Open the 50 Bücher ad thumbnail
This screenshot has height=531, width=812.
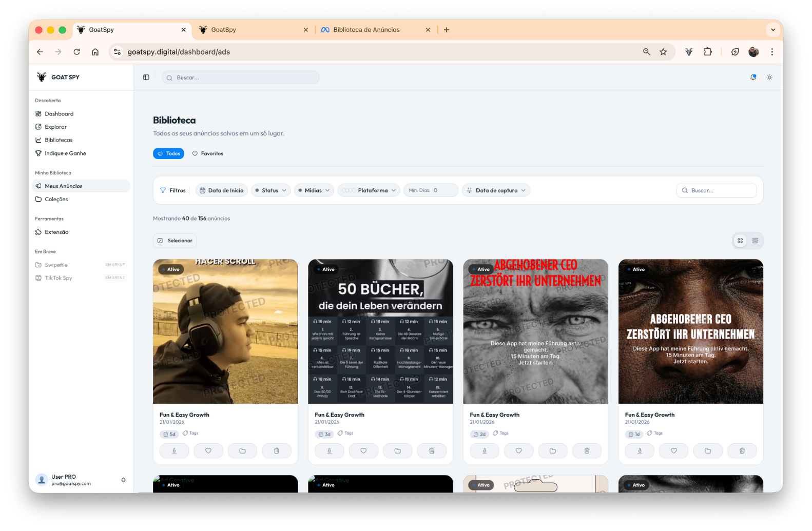click(380, 331)
